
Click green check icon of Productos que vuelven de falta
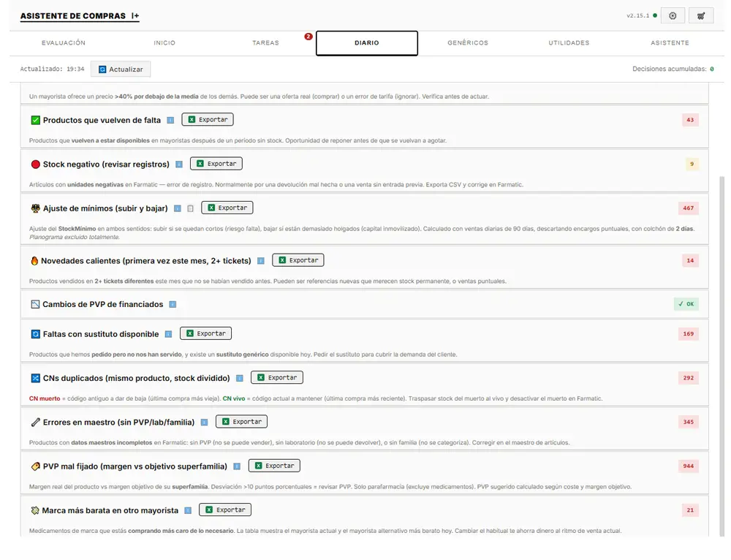point(35,121)
